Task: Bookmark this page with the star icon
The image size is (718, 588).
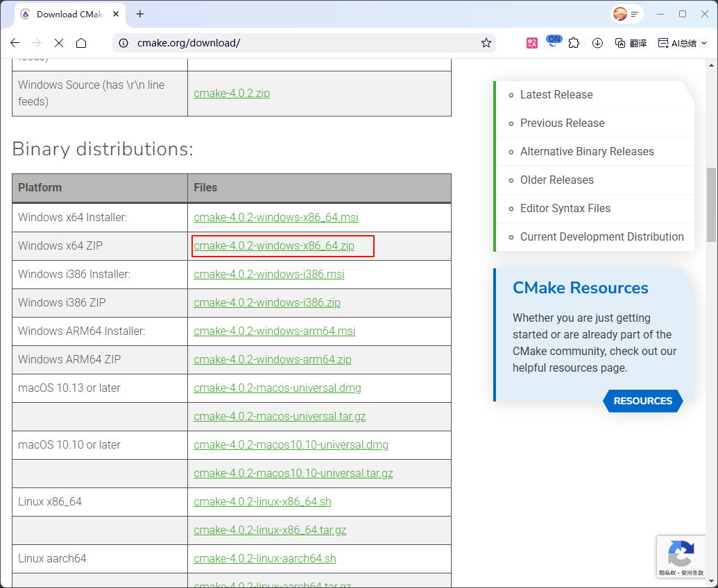Action: pyautogui.click(x=486, y=43)
